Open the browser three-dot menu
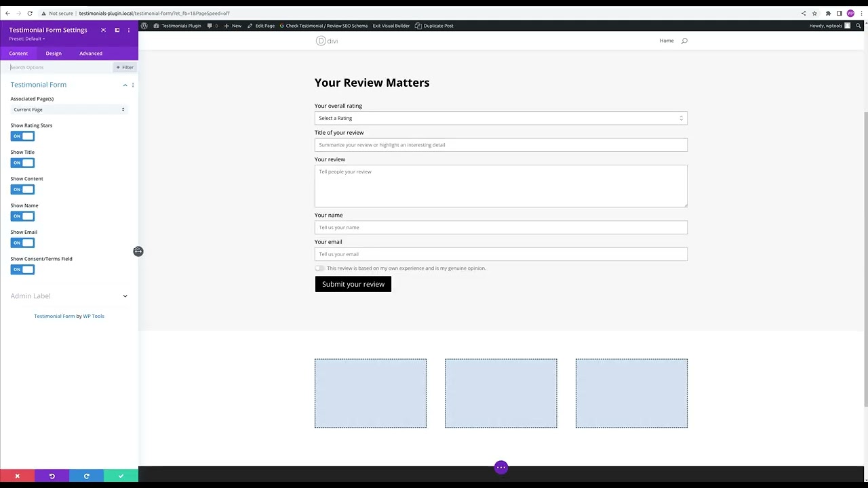Screen dimensions: 868x488 click(861, 13)
